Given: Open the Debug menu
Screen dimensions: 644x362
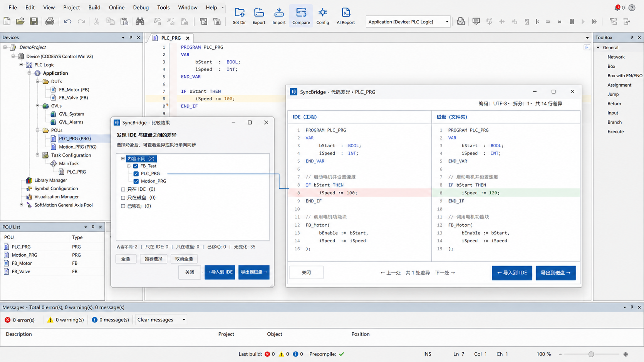Looking at the screenshot, I should tap(141, 7).
